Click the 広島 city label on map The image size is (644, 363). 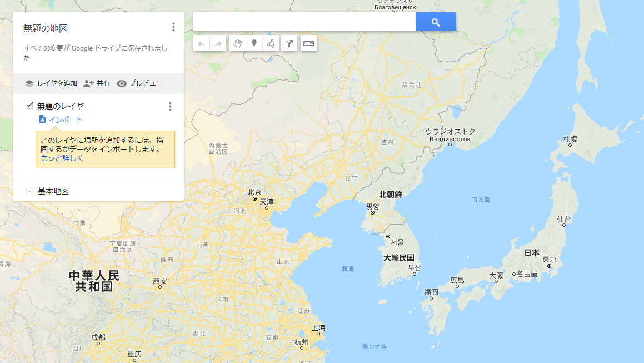point(457,280)
